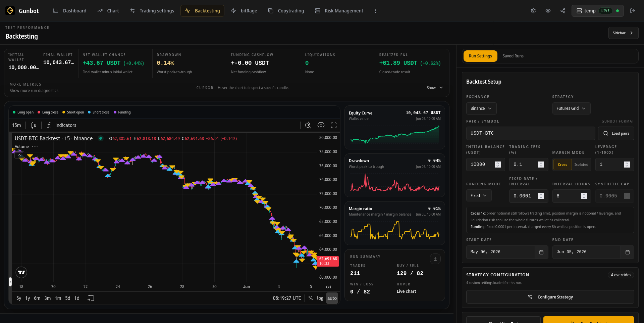Click the candlestick chart style icon
644x323 pixels.
(x=34, y=125)
